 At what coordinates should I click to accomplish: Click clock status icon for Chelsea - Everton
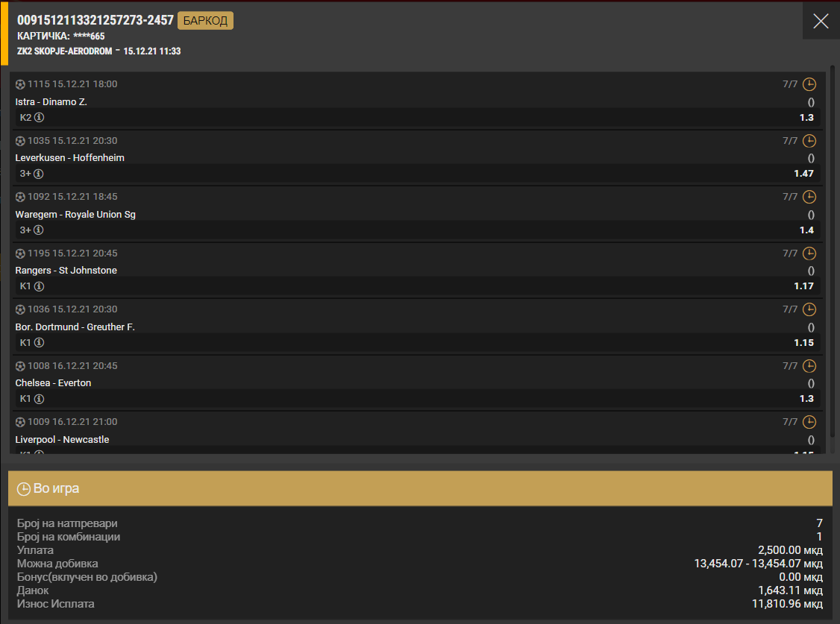809,366
